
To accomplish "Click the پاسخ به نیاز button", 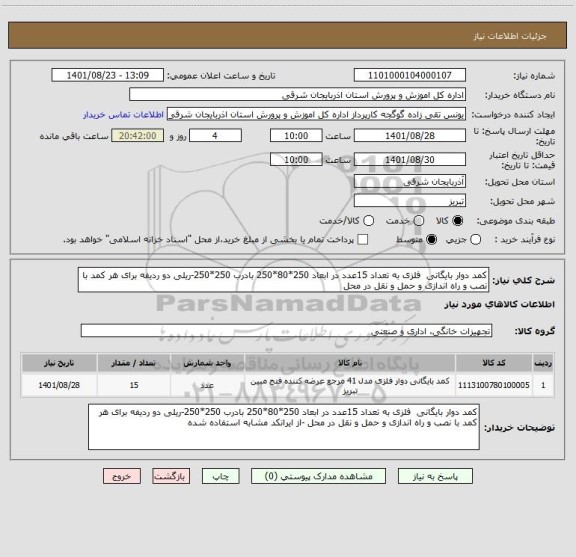I will tap(435, 477).
